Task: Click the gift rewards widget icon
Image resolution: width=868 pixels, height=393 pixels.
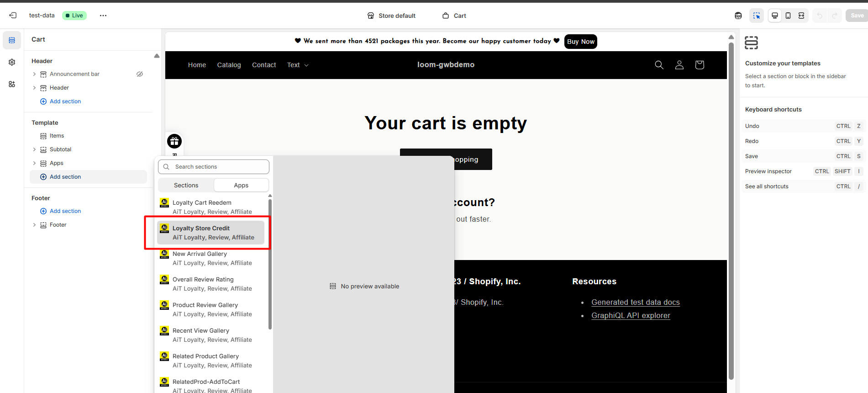Action: tap(174, 141)
